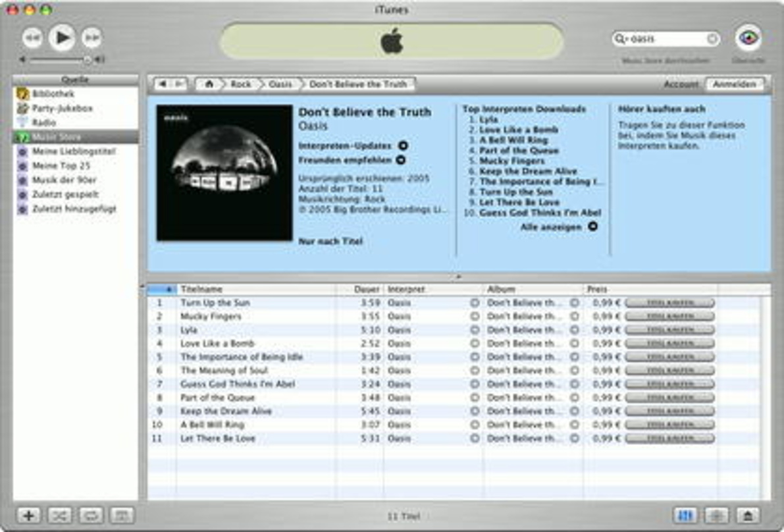Select The Importance of Being Idle row
The image size is (784, 532).
click(x=454, y=357)
